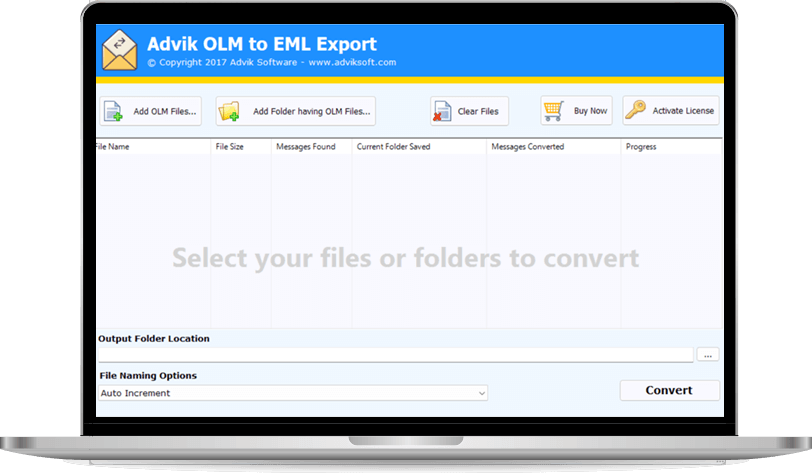Add OLM Files button label

click(165, 111)
